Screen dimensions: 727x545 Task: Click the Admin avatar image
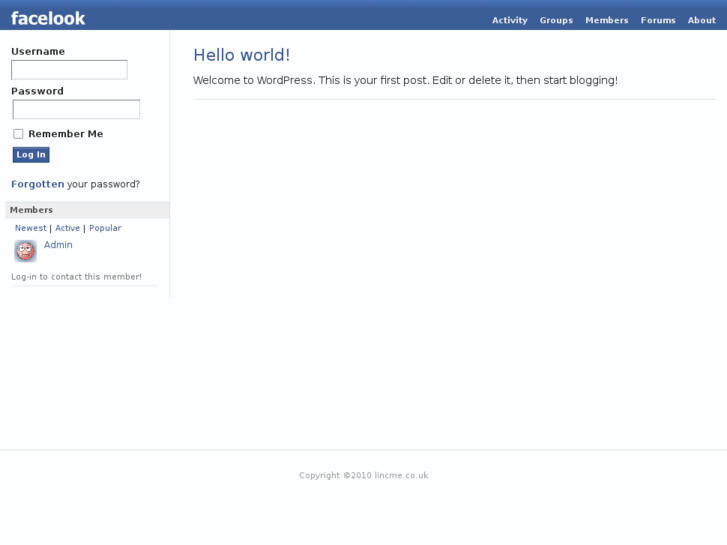26,251
